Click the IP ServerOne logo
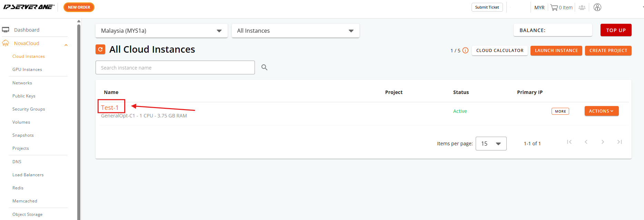This screenshot has height=220, width=644. 29,7
